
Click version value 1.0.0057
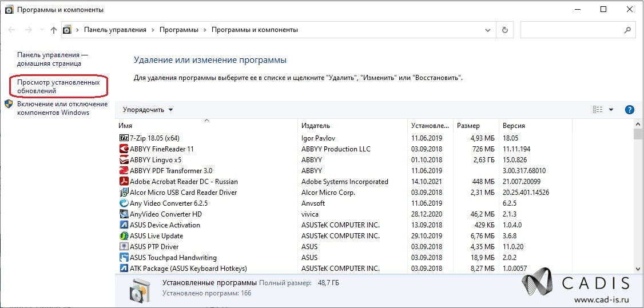(x=515, y=268)
